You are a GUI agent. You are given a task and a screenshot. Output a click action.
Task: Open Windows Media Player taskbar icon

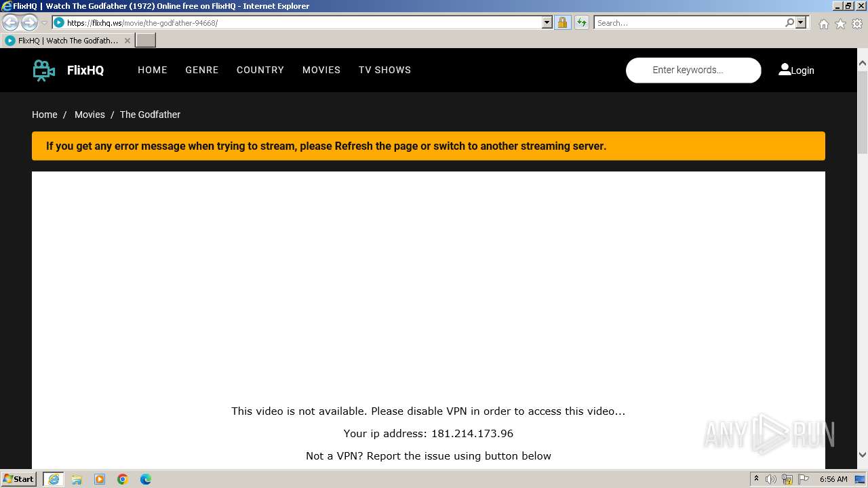[x=100, y=479]
